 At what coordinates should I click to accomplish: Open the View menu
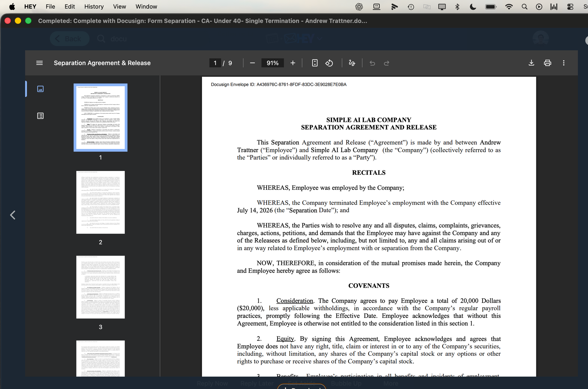(119, 6)
